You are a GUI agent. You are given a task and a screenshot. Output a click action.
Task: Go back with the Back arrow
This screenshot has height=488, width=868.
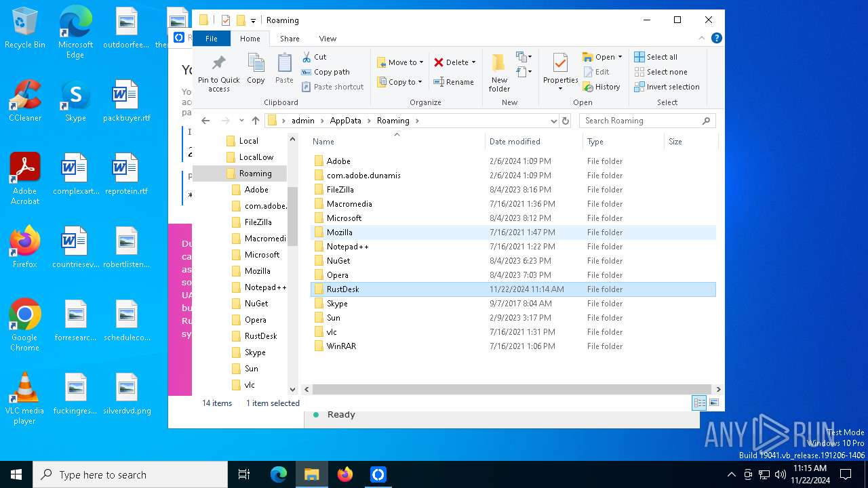pyautogui.click(x=205, y=121)
